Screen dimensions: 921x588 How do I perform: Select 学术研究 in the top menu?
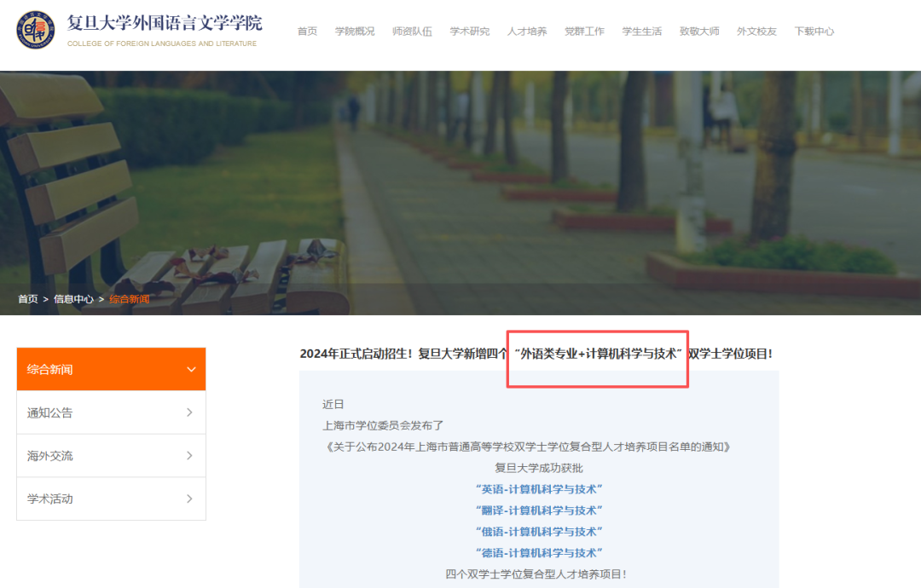pos(470,32)
